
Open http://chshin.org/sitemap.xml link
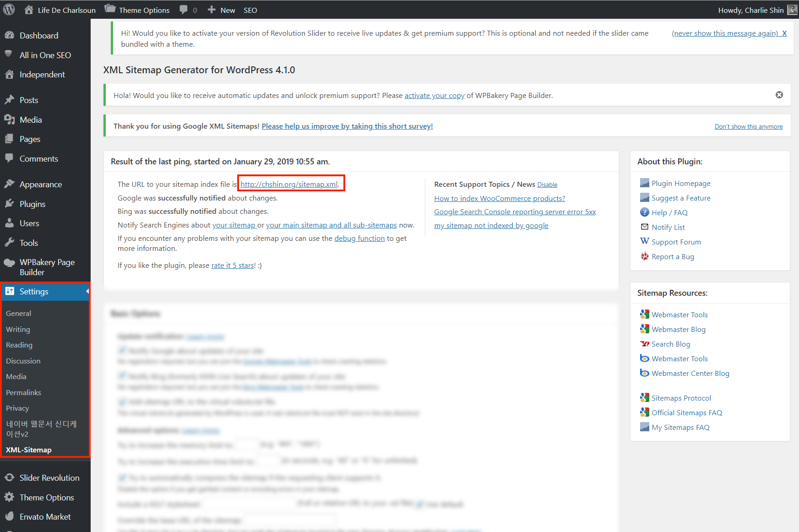pos(289,184)
